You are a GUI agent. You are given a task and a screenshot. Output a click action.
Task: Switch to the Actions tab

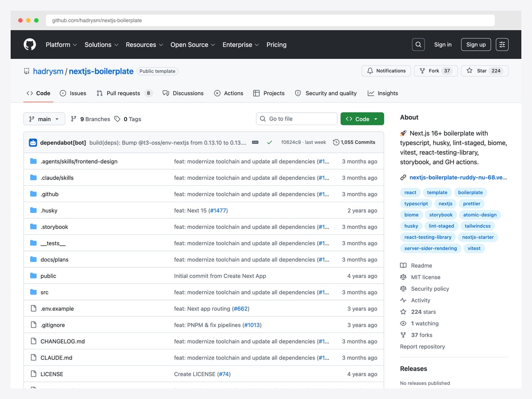(229, 93)
